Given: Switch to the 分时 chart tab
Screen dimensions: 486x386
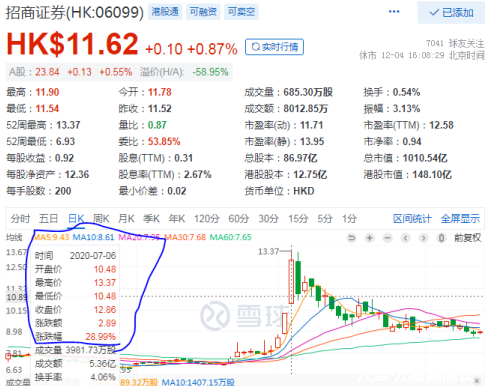Looking at the screenshot, I should [x=20, y=219].
